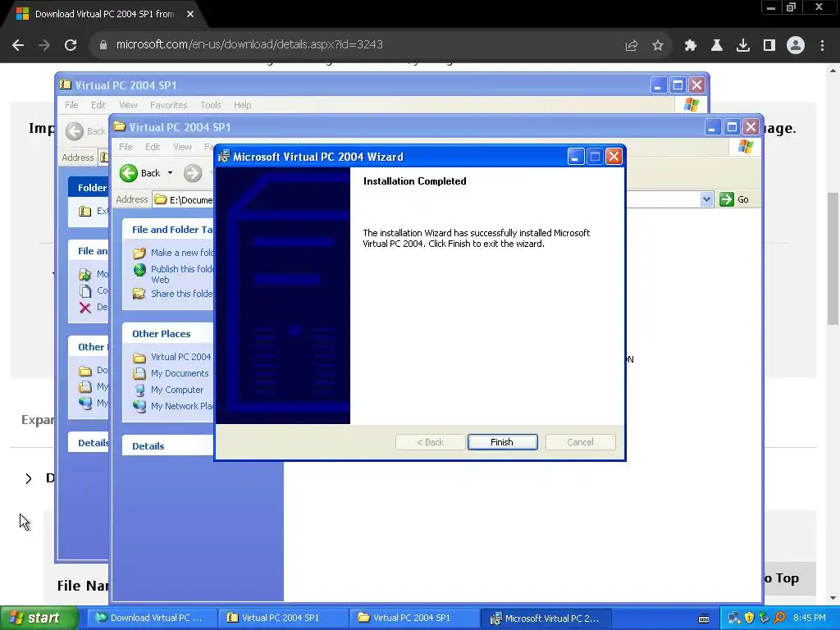
Task: Open the Windows Start menu
Action: coord(39,618)
